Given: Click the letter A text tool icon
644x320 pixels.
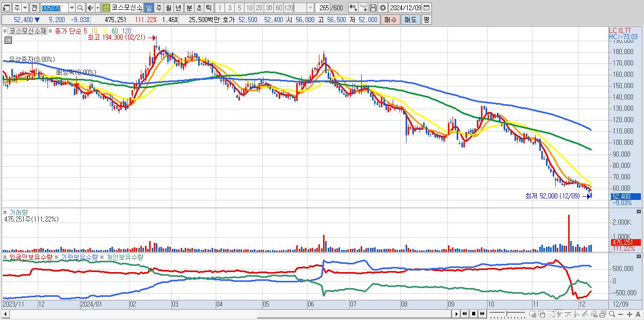Looking at the screenshot, I should coord(638,314).
